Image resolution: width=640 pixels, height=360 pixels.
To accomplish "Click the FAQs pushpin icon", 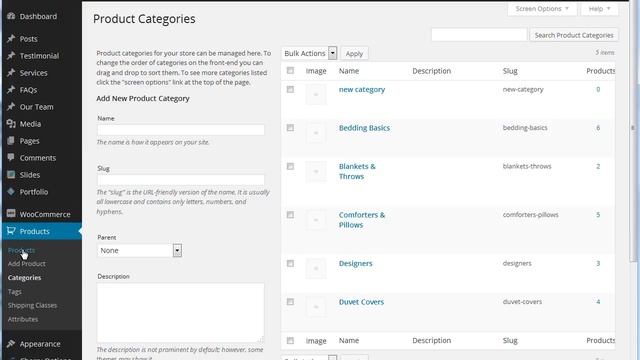I will pos(11,90).
